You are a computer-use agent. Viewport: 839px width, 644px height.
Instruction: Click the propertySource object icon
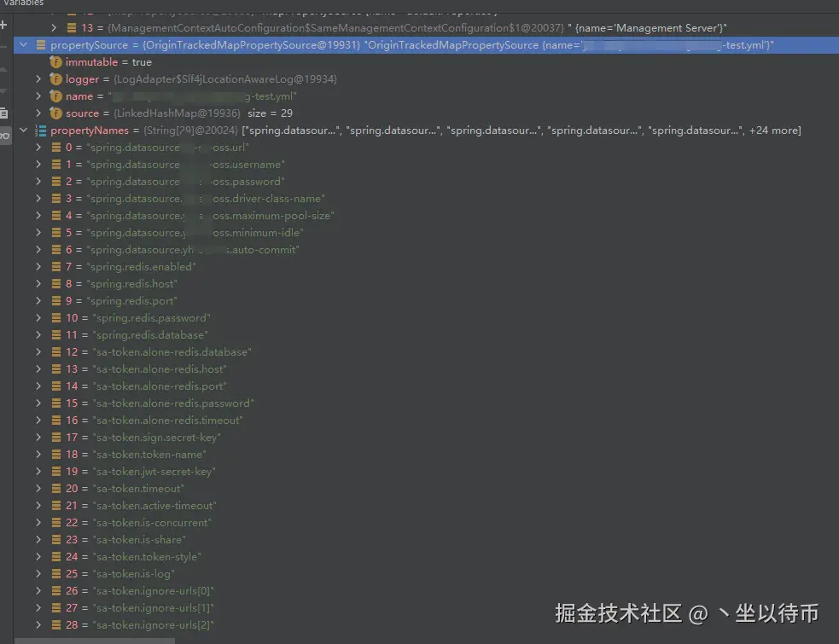[41, 45]
